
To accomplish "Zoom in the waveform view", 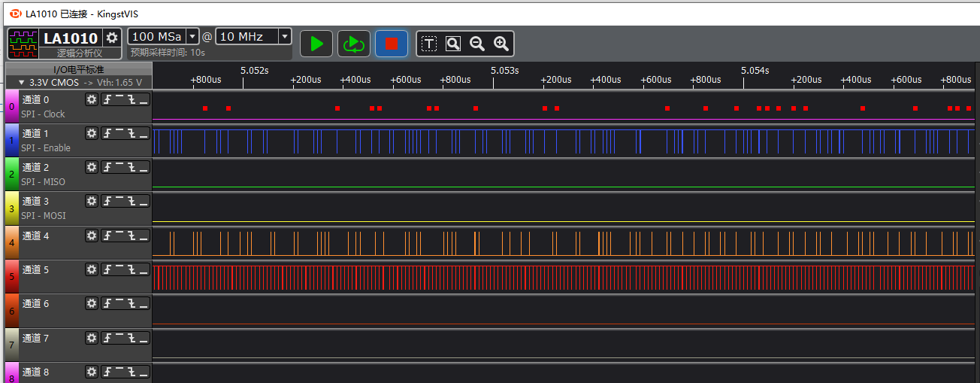I will pyautogui.click(x=501, y=44).
